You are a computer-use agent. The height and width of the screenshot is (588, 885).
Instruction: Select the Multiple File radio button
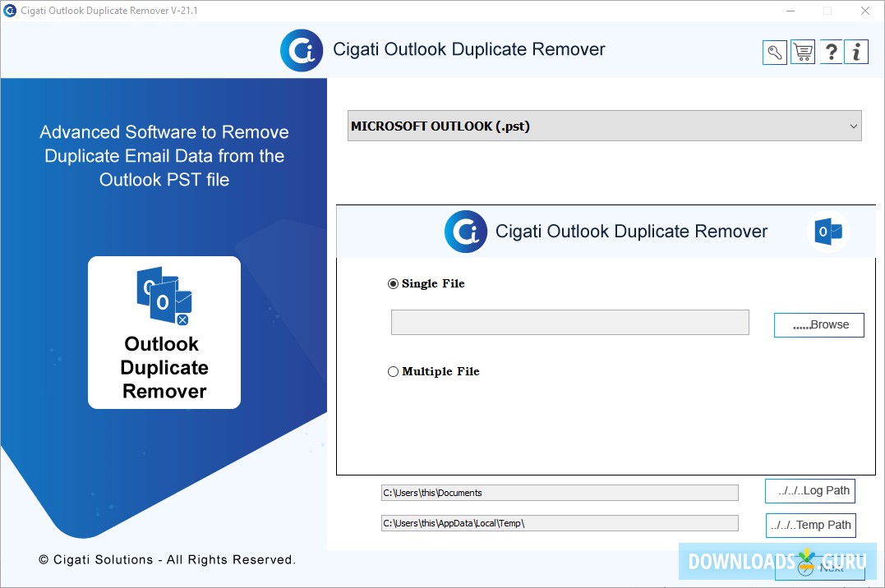393,371
